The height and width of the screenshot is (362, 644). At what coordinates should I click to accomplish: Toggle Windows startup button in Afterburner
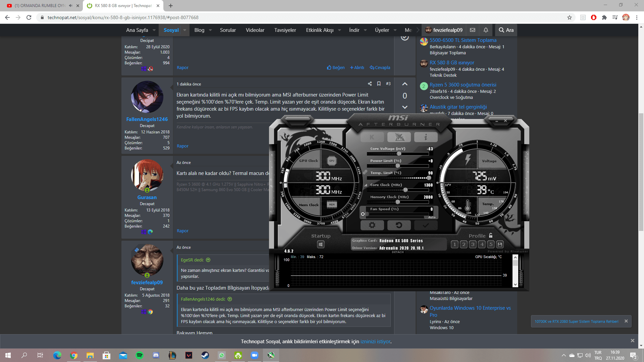click(x=321, y=244)
